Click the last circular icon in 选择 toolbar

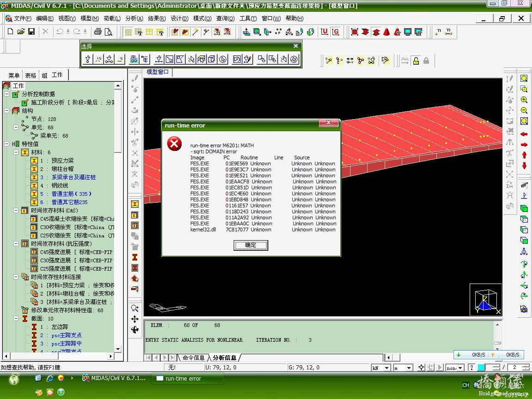point(294,59)
